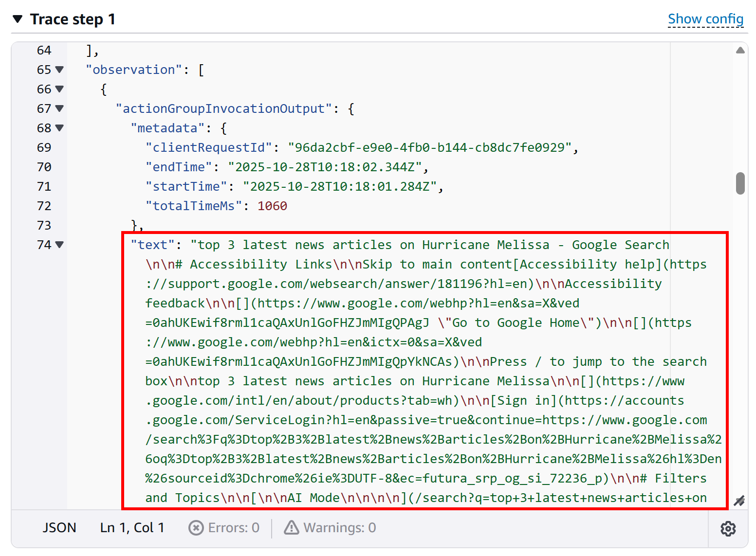Open the editor settings gear
The width and height of the screenshot is (756, 556).
tap(728, 528)
